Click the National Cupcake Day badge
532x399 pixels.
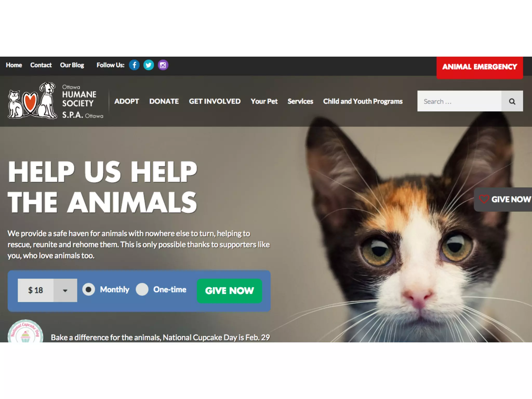click(25, 331)
